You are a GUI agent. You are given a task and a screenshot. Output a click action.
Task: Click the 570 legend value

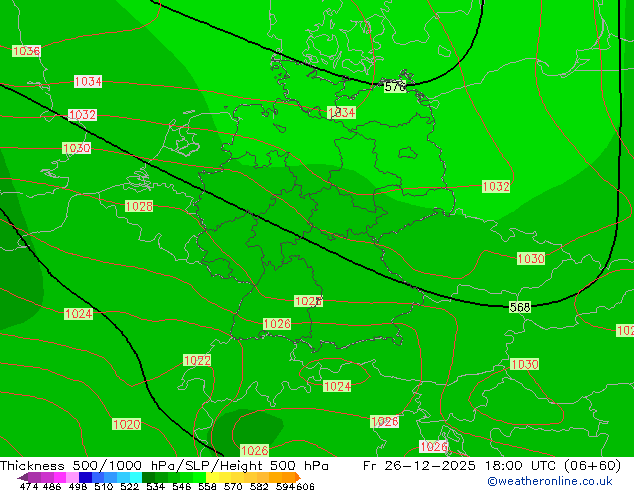coord(233,486)
